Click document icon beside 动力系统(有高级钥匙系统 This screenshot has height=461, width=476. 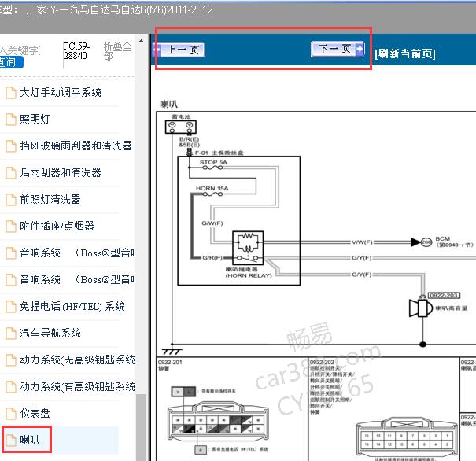coord(11,386)
